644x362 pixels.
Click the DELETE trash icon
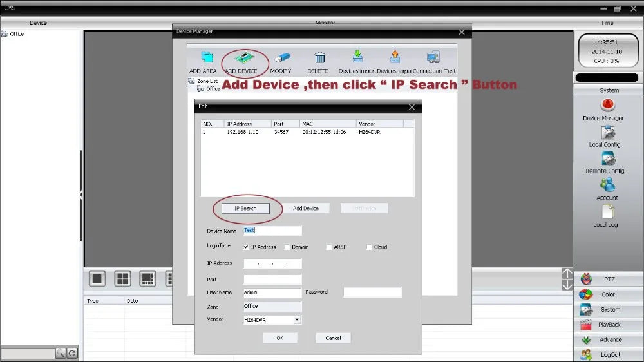319,58
